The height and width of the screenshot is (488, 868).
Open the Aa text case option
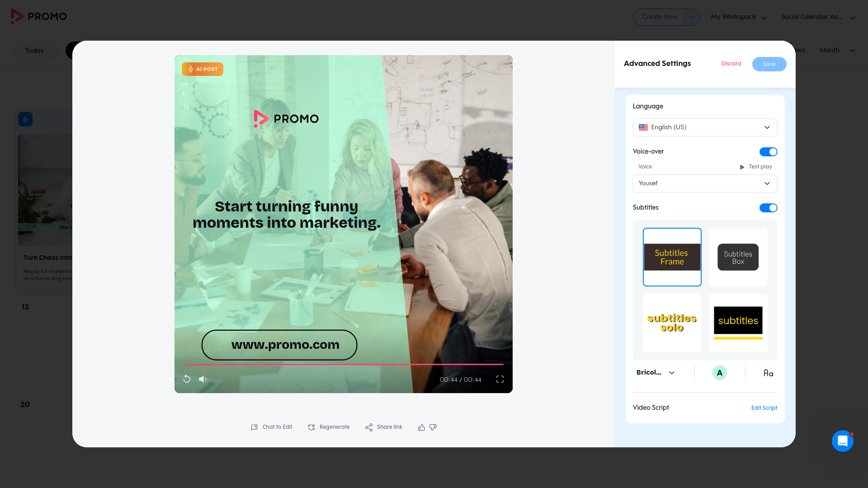768,373
